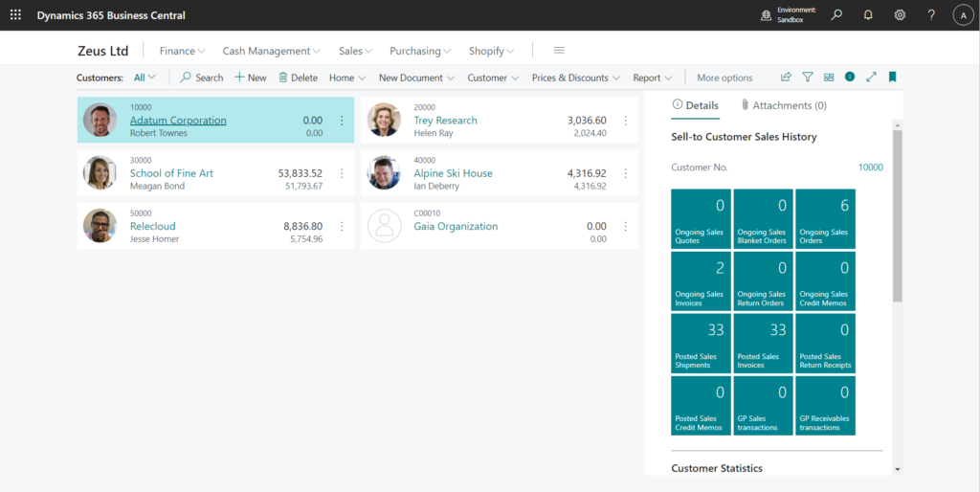Open the help question mark
Viewport: 980px width, 492px height.
point(931,15)
